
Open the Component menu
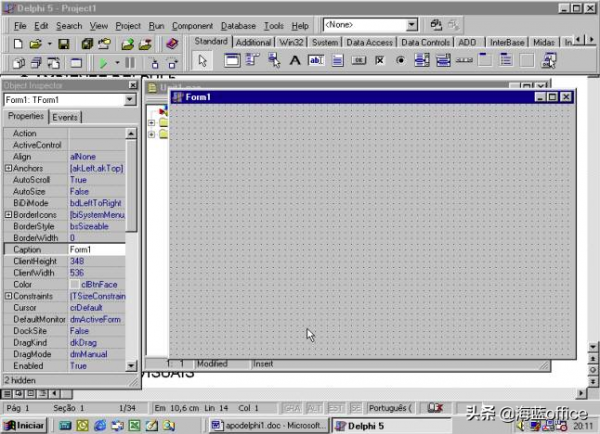[x=192, y=25]
